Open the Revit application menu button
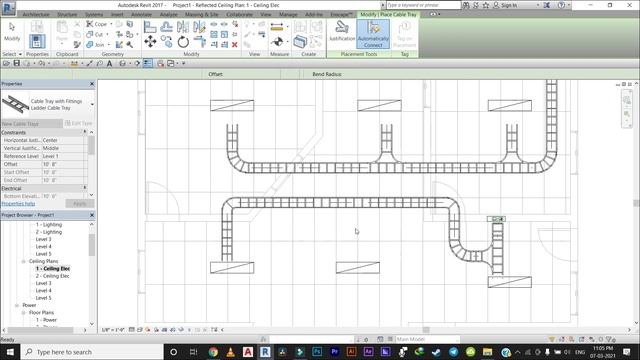Screen dimensions: 640x360 point(8,7)
